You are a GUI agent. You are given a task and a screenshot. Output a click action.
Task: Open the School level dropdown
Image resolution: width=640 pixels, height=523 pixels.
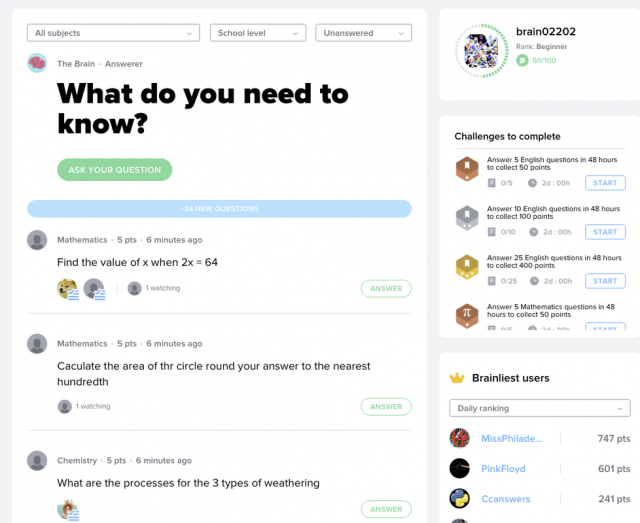click(258, 33)
